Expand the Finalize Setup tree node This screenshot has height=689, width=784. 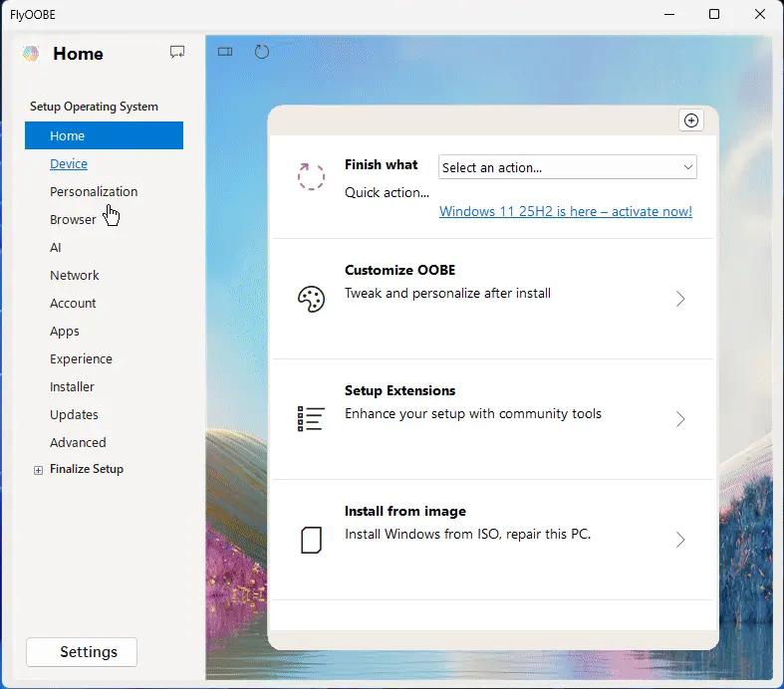pos(39,470)
